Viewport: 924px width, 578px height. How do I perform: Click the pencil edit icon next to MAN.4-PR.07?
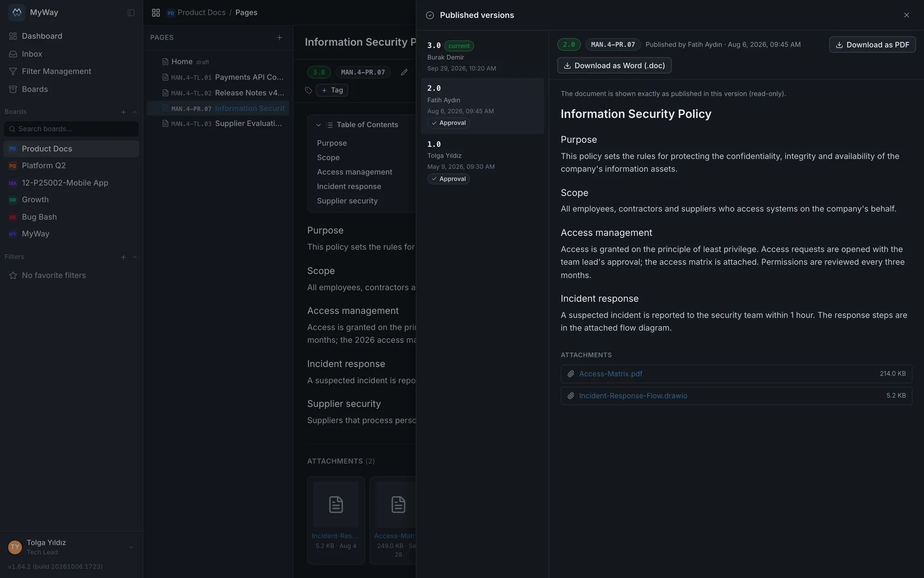point(404,72)
